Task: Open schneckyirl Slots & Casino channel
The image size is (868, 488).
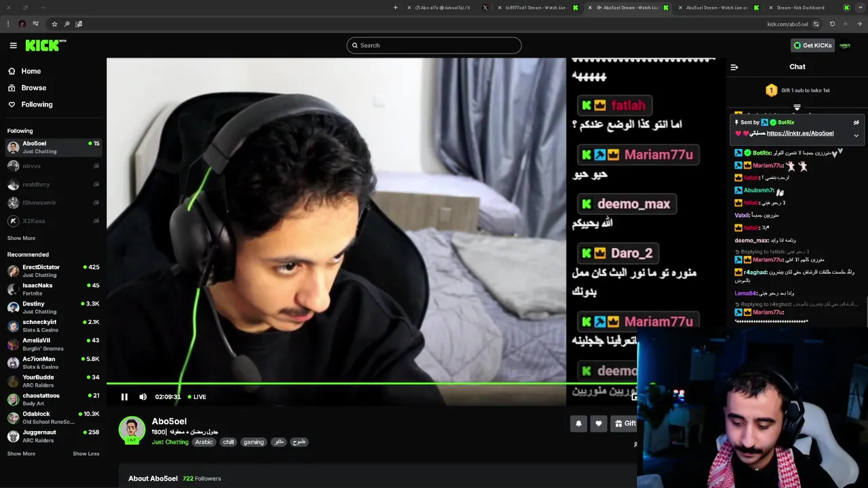Action: point(53,326)
